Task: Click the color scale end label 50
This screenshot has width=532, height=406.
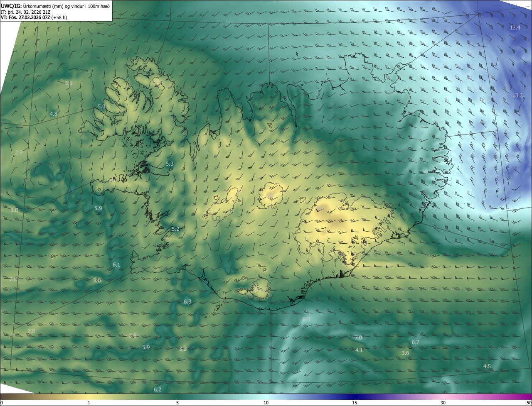Action: point(529,403)
